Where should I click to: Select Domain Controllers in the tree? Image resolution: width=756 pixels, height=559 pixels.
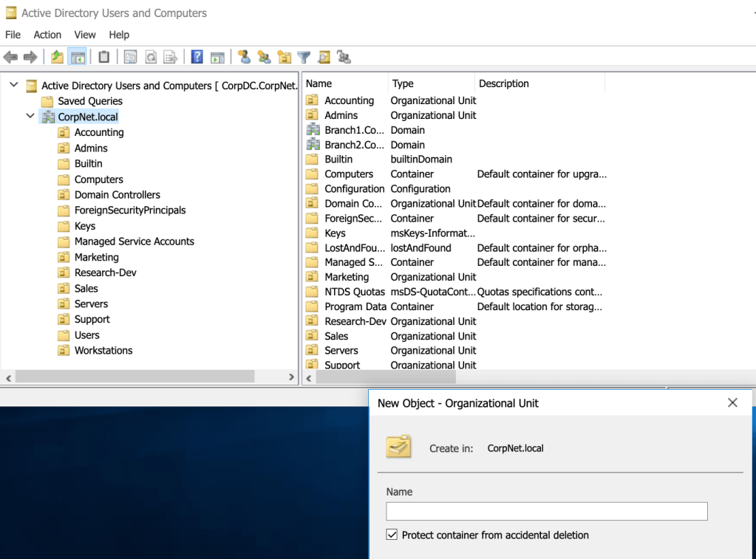(x=117, y=195)
